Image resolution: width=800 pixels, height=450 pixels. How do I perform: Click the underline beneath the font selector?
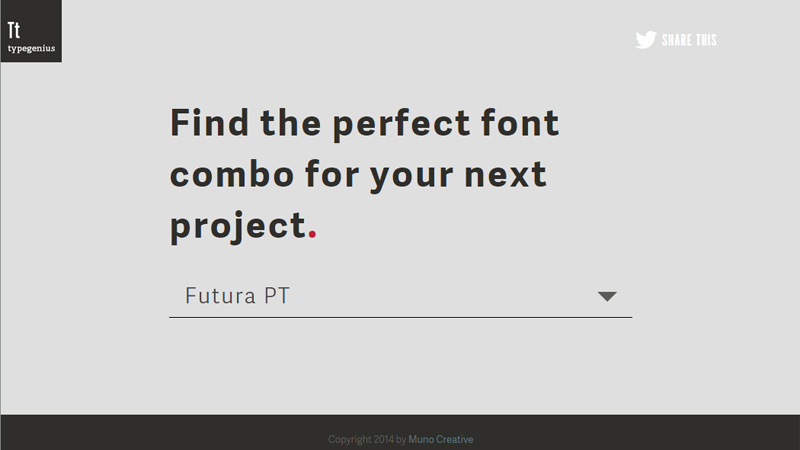[401, 317]
